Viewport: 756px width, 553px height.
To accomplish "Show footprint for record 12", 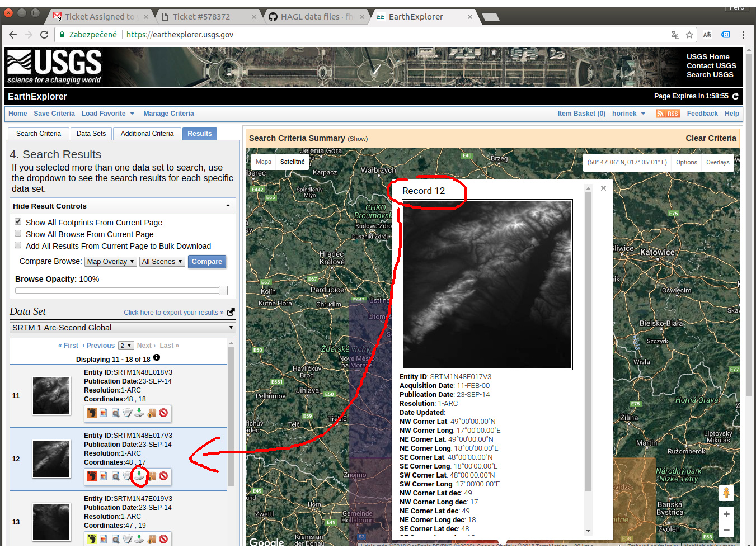I will coord(91,477).
